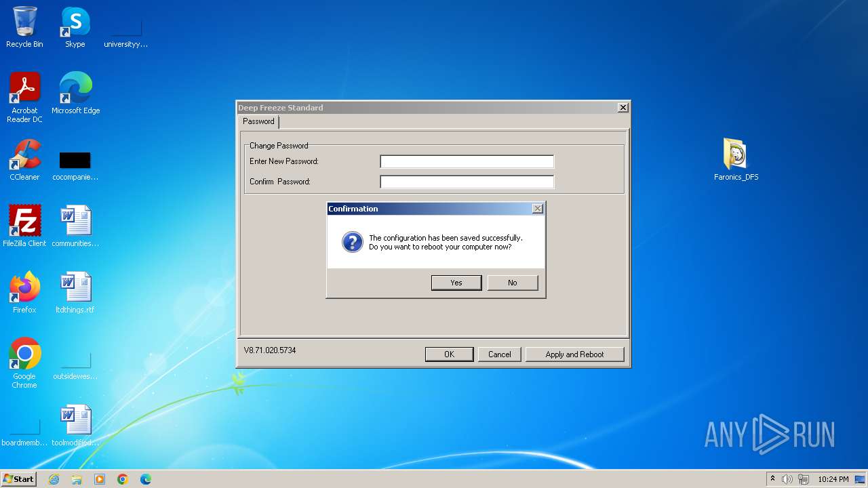Image resolution: width=868 pixels, height=488 pixels.
Task: Click the Start button
Action: tap(19, 479)
